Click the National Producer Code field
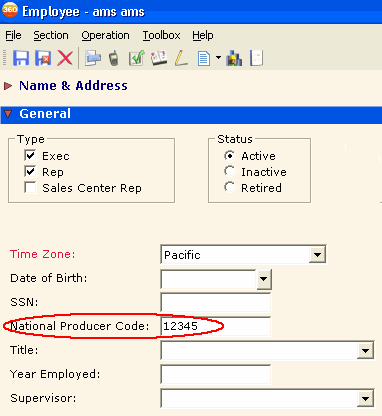Screen dimensions: 382x416 tap(216, 326)
